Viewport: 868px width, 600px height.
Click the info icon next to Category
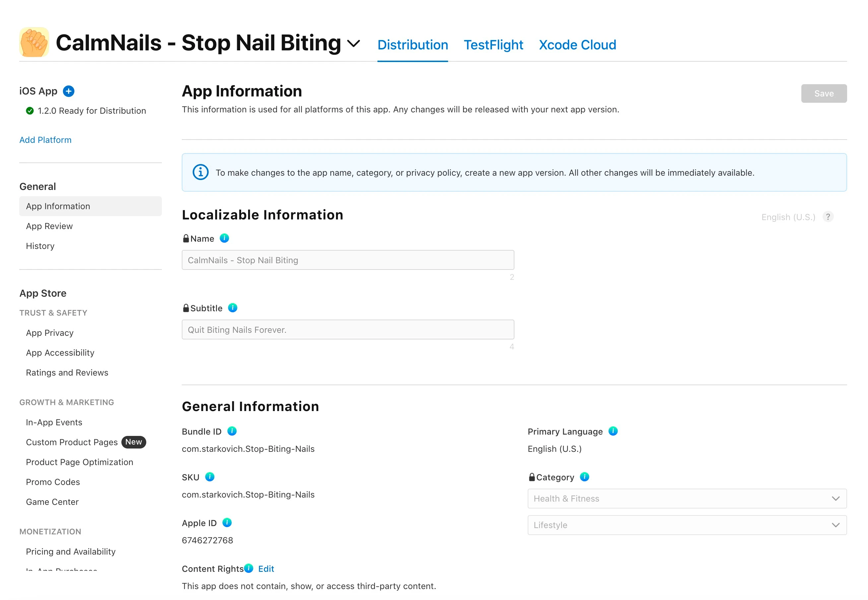click(x=584, y=477)
